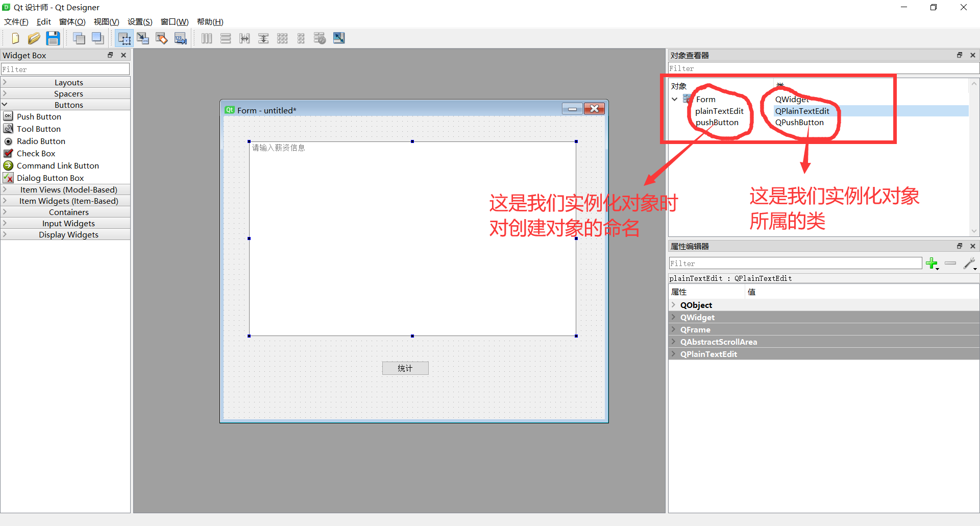
Task: Save the form with floppy icon
Action: pos(53,38)
